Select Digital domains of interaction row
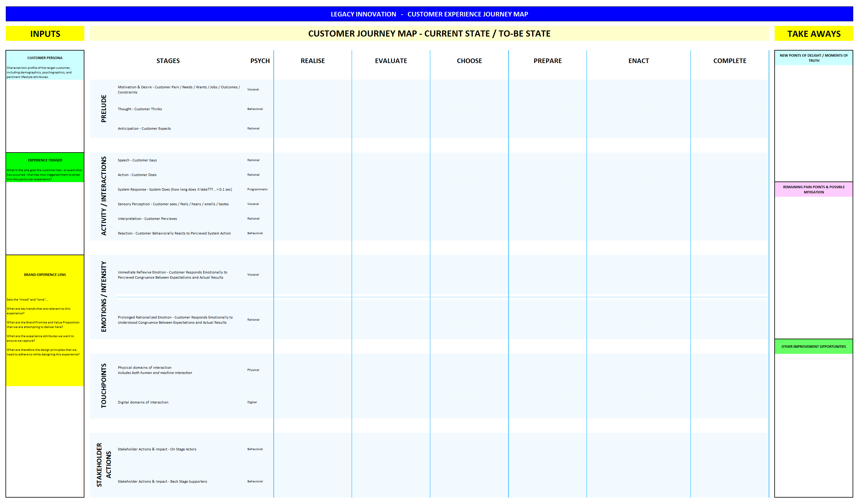The height and width of the screenshot is (504, 859). click(181, 402)
